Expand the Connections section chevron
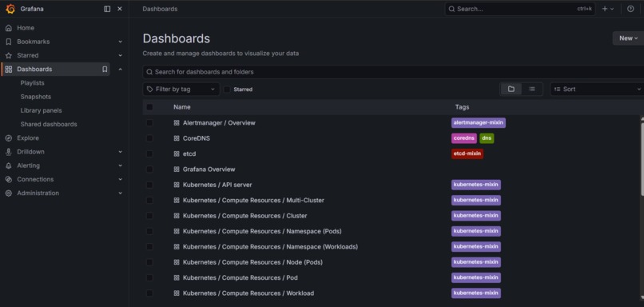The image size is (644, 307). pos(120,180)
